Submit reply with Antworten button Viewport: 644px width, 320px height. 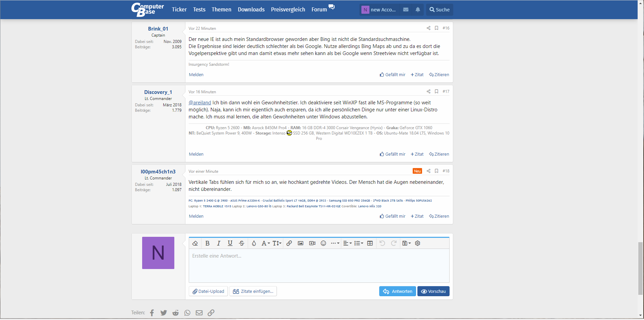point(398,291)
